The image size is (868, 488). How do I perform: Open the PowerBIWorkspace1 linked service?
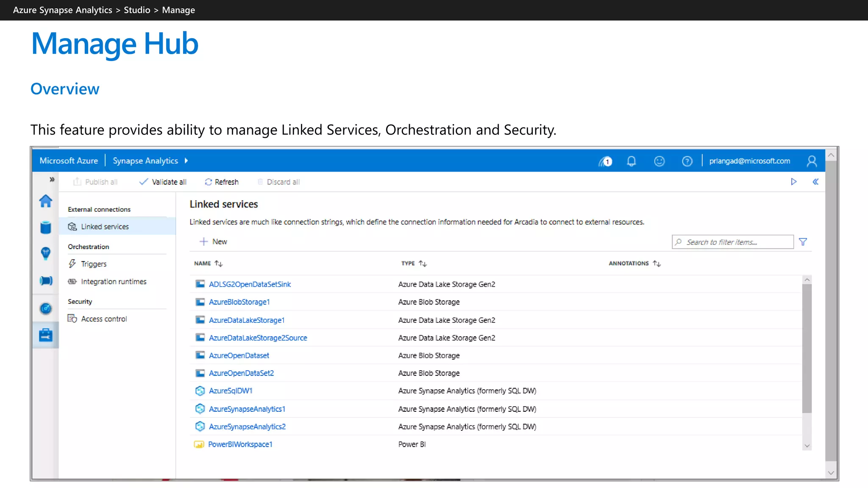[240, 444]
